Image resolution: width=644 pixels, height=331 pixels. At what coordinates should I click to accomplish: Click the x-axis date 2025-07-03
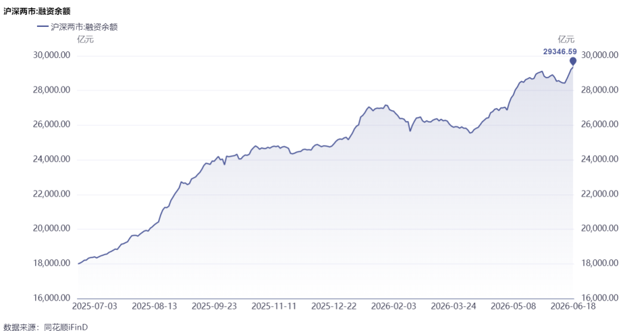(94, 306)
